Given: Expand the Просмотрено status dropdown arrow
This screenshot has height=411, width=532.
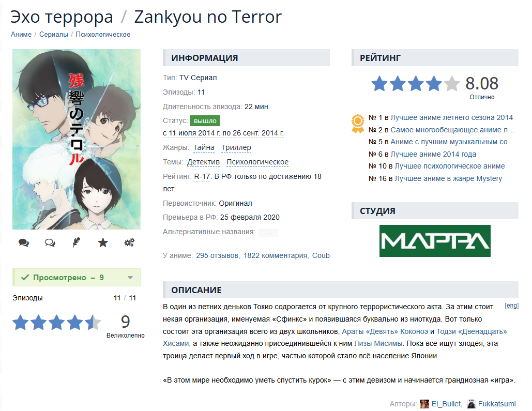Looking at the screenshot, I should [x=130, y=278].
